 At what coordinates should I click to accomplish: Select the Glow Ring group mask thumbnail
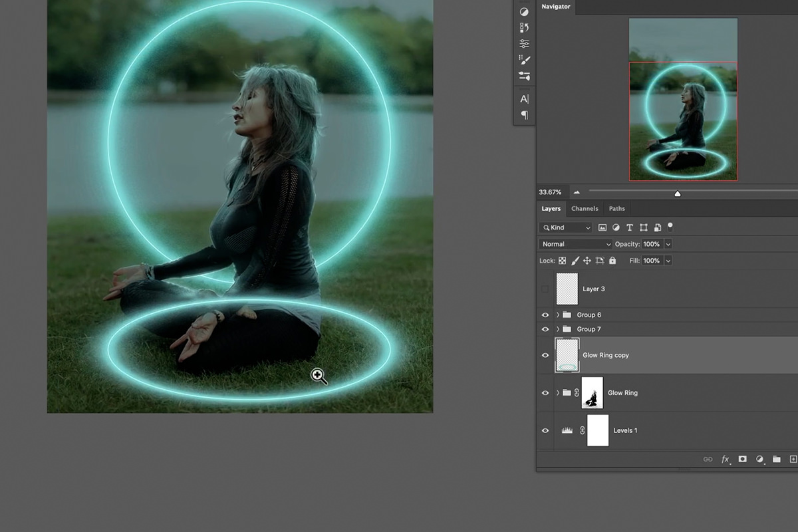click(593, 393)
